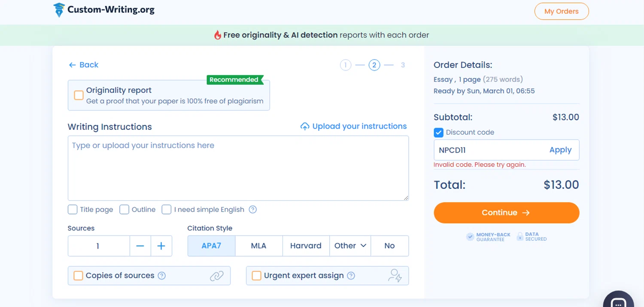The height and width of the screenshot is (307, 644).
Task: Click the Ready by Sun, March 01 text
Action: click(484, 91)
